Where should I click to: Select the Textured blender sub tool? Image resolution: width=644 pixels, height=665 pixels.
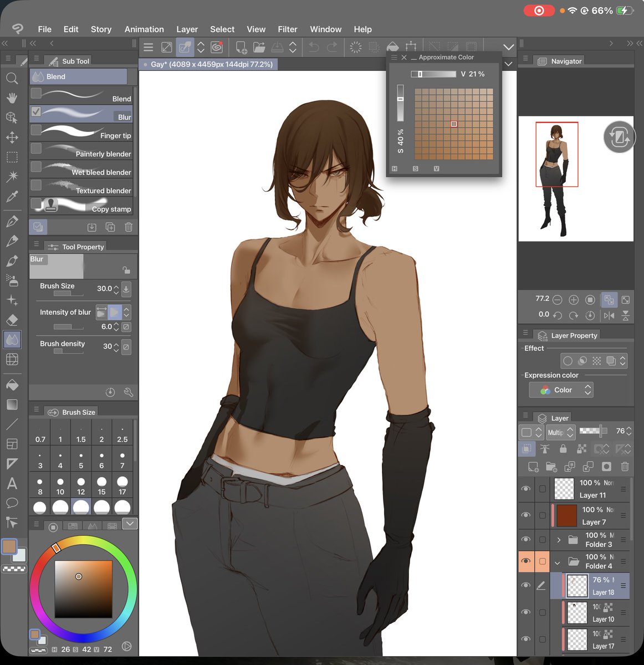click(81, 187)
